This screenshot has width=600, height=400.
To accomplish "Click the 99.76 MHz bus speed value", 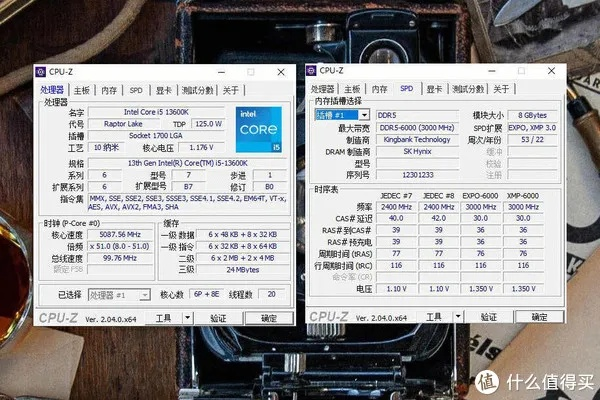I will tap(120, 258).
